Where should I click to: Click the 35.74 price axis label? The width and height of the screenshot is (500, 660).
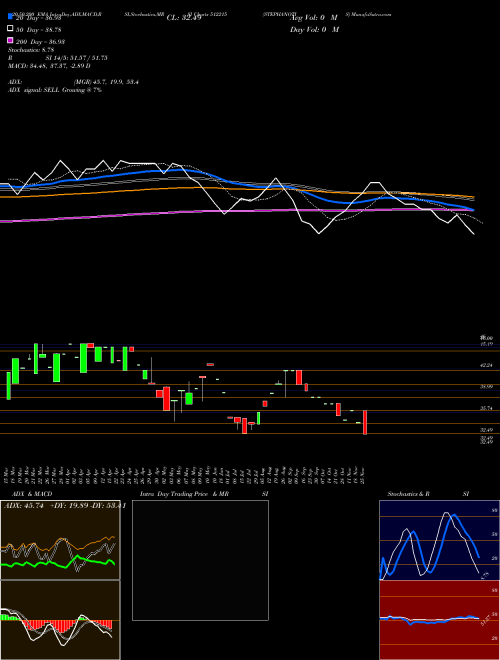[487, 408]
